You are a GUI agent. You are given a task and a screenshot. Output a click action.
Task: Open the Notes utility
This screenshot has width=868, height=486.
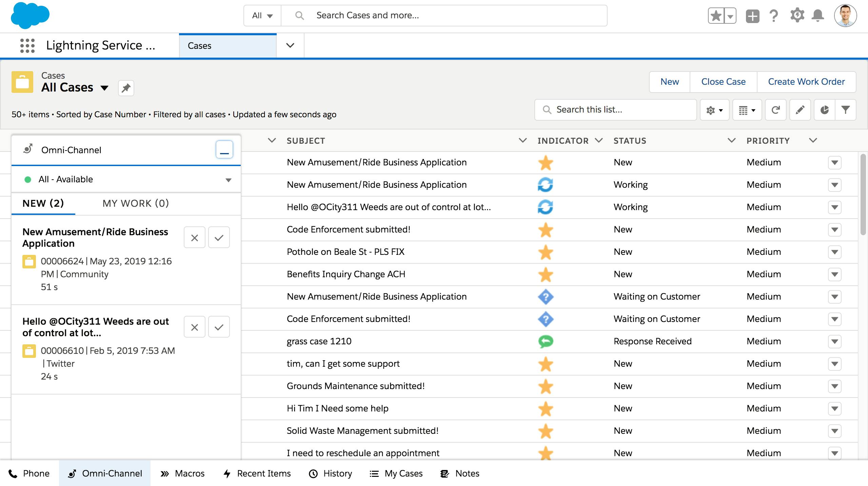coord(460,473)
